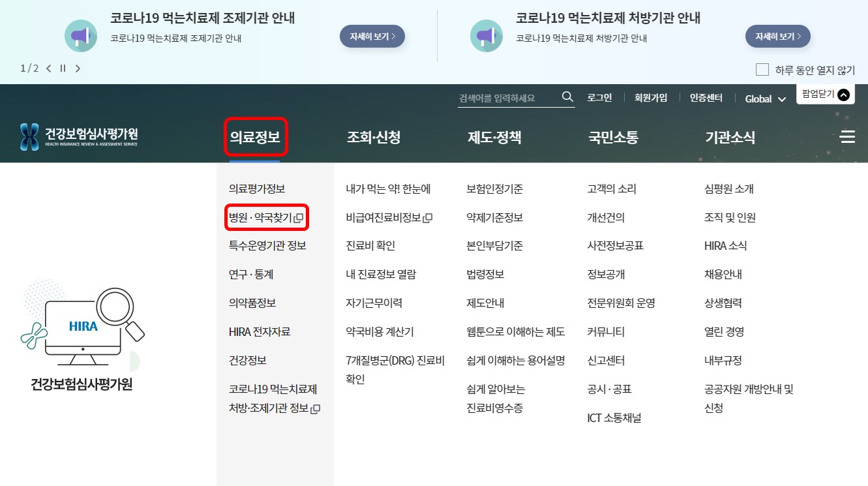The height and width of the screenshot is (486, 868).
Task: Click external-link icon beside 비급여진료비정보
Action: (x=428, y=217)
